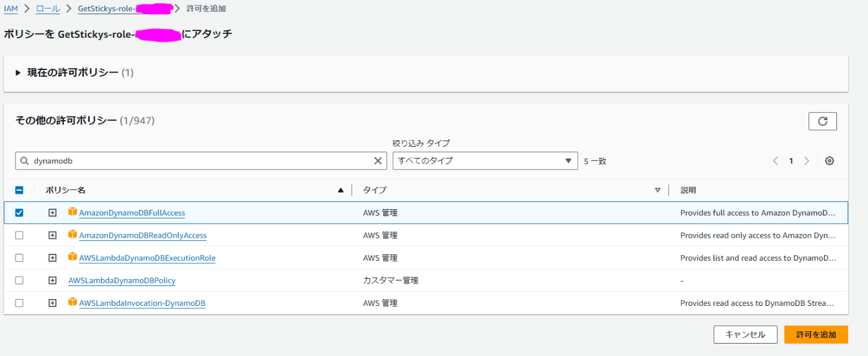Click AmazonDynamoDBReadOnlyAccess orange box icon
This screenshot has height=356, width=868.
(x=73, y=235)
